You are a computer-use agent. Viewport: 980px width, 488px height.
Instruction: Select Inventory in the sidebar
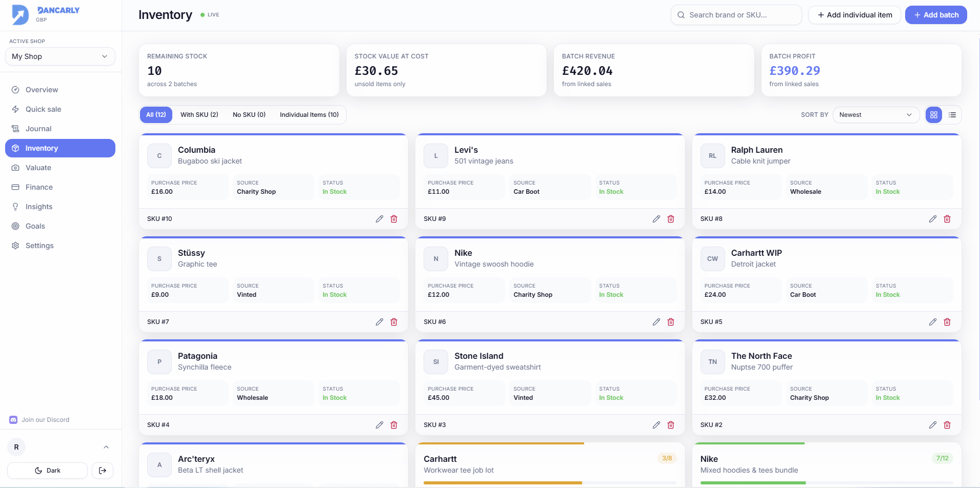tap(60, 148)
